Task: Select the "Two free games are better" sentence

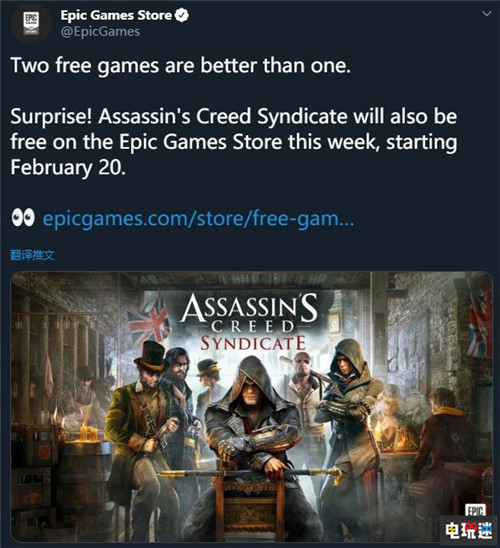Action: click(181, 65)
